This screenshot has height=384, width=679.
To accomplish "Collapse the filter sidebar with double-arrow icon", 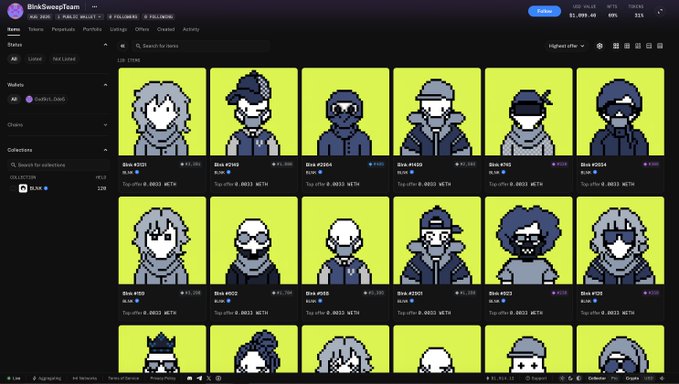I will (x=123, y=46).
